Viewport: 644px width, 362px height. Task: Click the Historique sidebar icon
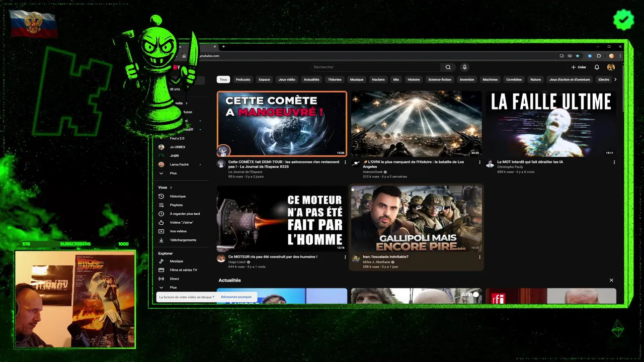pyautogui.click(x=162, y=196)
